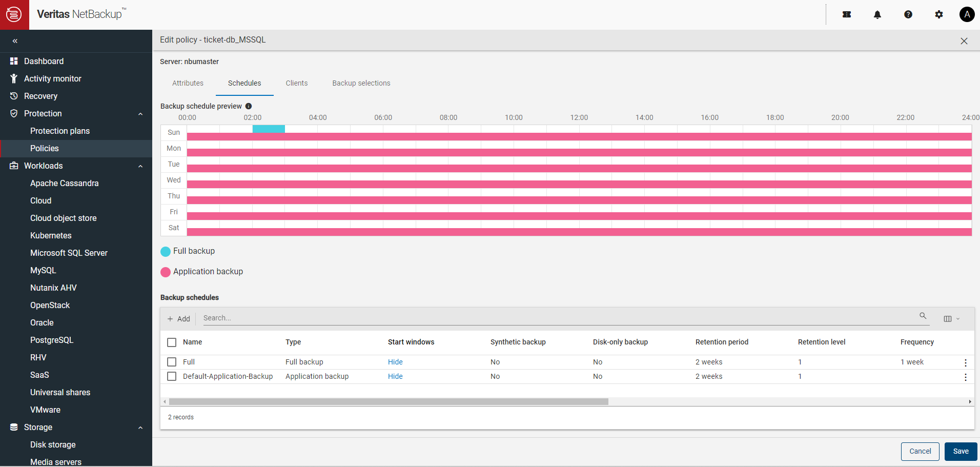Click the Application backup legend color swatch
Viewport: 980px width, 467px height.
pyautogui.click(x=166, y=272)
